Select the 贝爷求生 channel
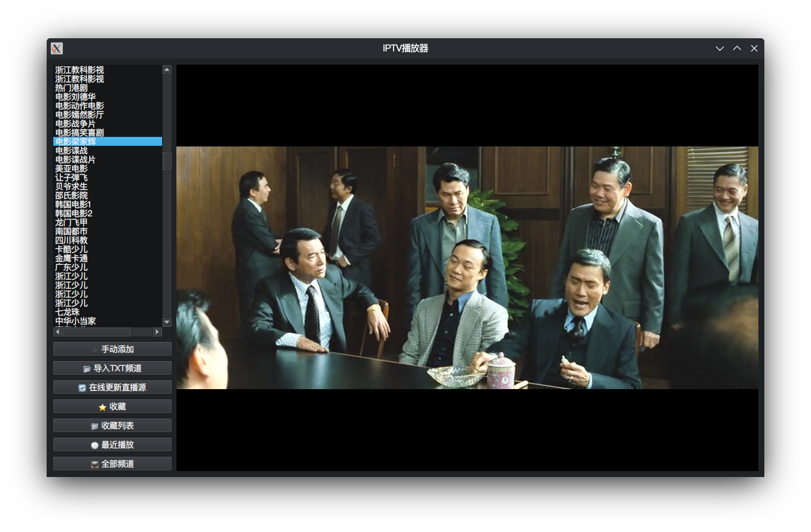811x532 pixels. point(108,186)
